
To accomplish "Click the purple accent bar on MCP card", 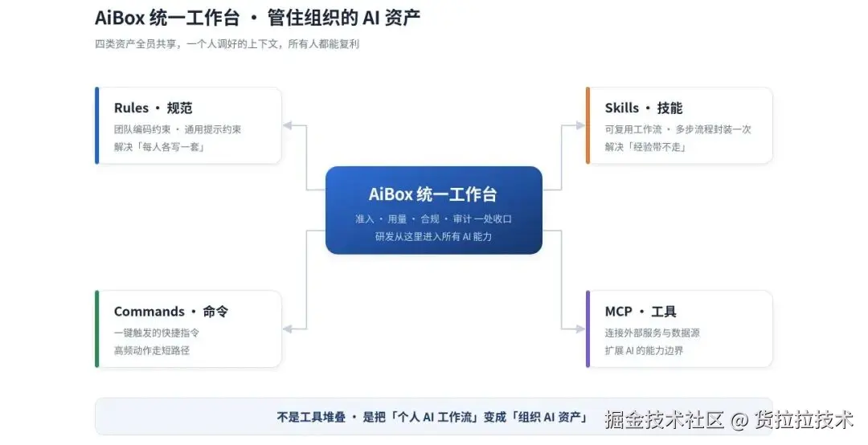I will pos(588,329).
